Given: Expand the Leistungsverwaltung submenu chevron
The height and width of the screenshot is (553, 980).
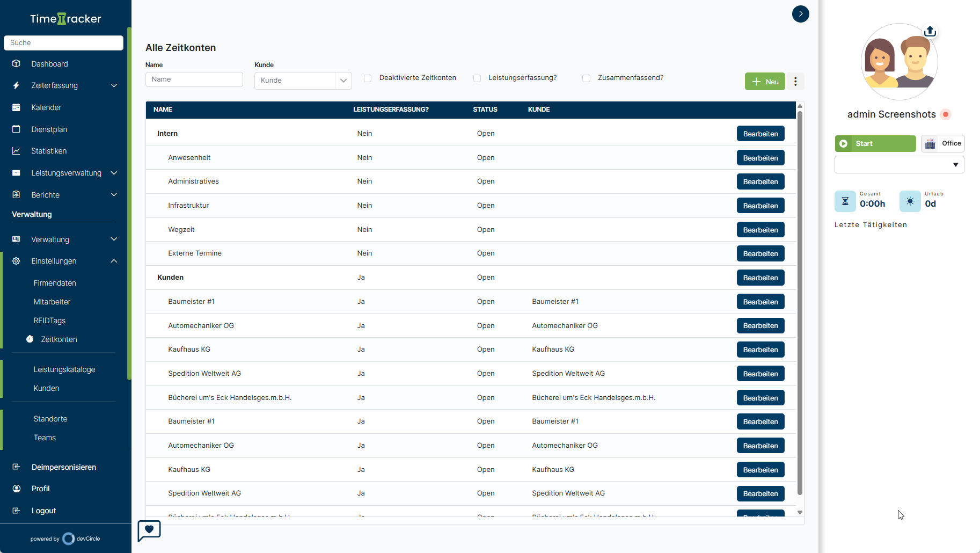Looking at the screenshot, I should (114, 173).
